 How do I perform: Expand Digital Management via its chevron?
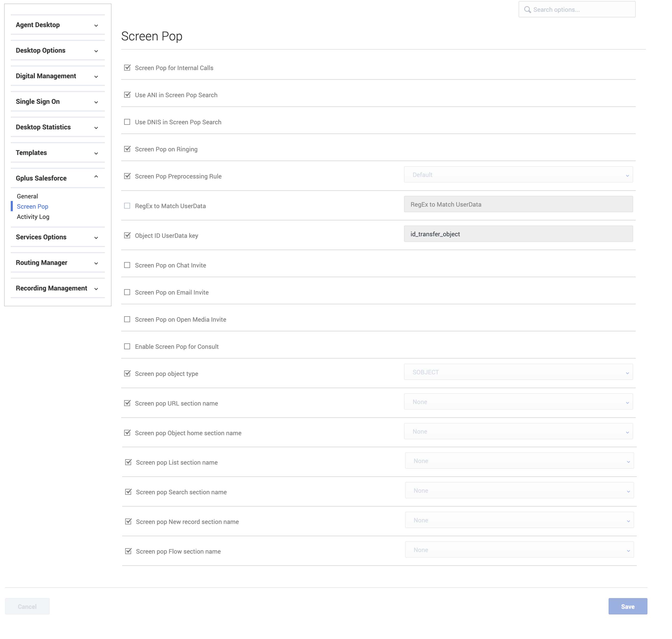(96, 77)
